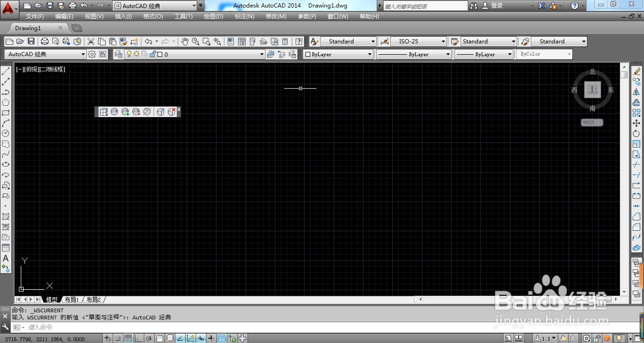Toggle Object Snap Tracking in status bar
Screen dimensions: 644x343
click(x=180, y=338)
